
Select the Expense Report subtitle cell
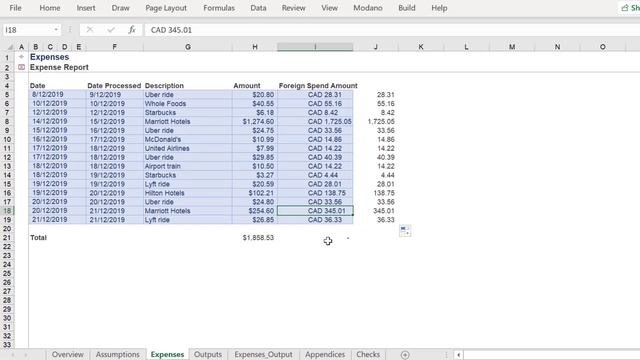(x=59, y=67)
